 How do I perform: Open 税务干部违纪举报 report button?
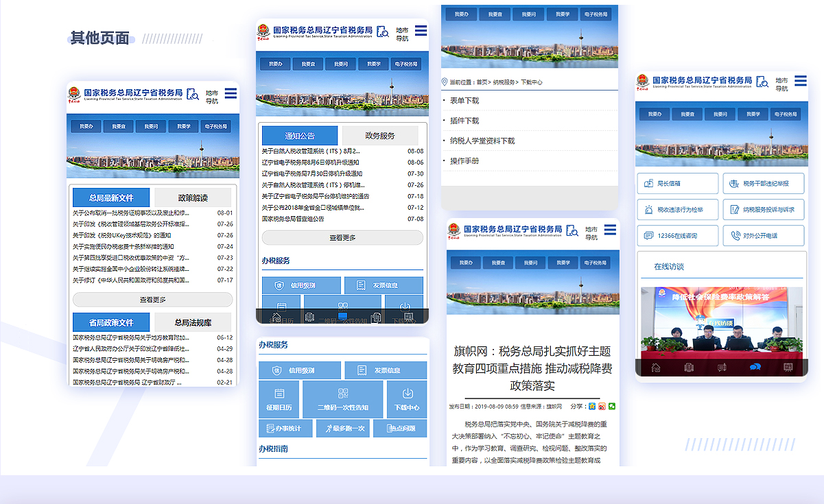[x=763, y=184]
